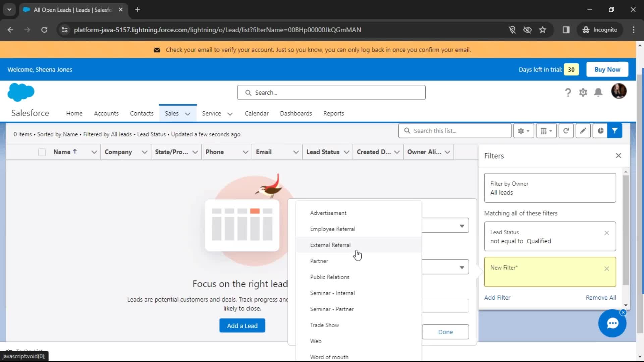Open State/Province column actions chevron
Image resolution: width=644 pixels, height=362 pixels.
click(x=195, y=152)
